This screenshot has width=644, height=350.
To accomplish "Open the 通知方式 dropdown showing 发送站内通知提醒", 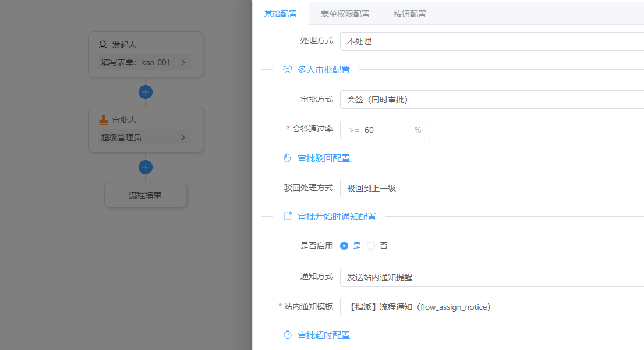I will pyautogui.click(x=491, y=277).
